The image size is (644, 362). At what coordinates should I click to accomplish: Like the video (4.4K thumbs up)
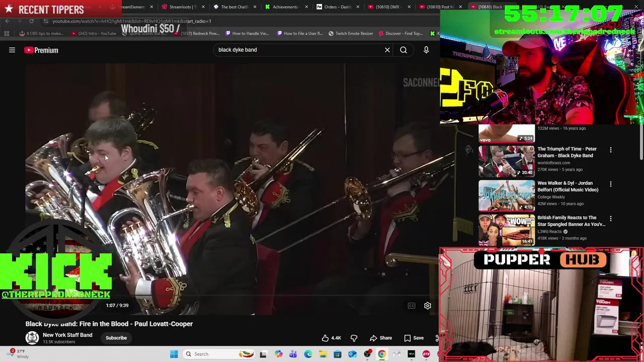331,338
